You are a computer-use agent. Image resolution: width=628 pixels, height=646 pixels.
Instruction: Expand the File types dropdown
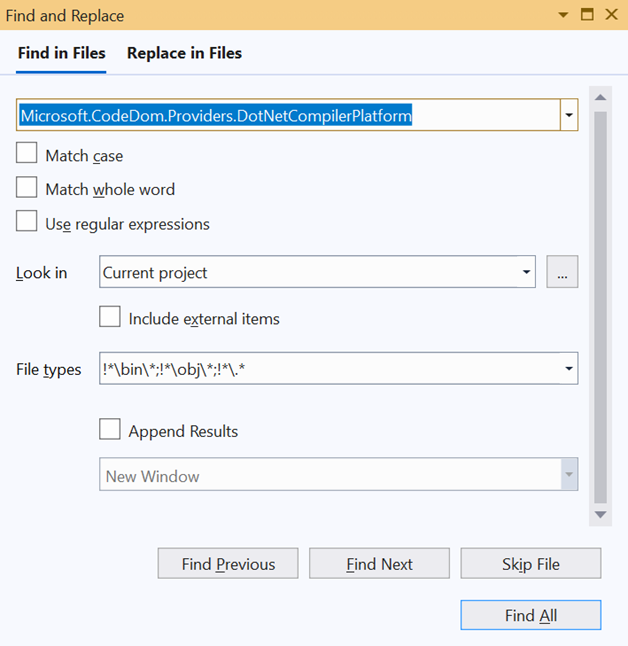pos(568,369)
